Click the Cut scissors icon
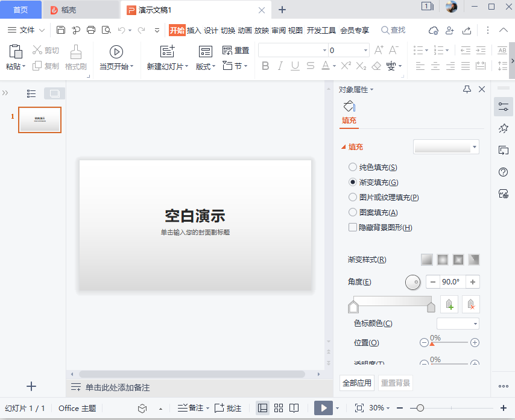The image size is (515, 420). coord(37,50)
